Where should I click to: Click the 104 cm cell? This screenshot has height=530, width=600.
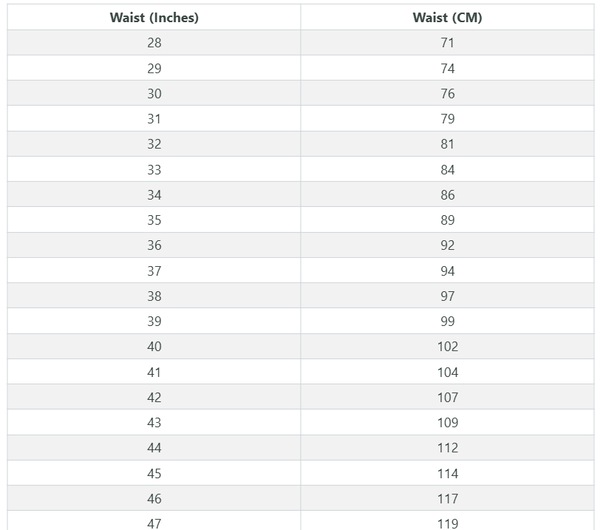tap(447, 372)
